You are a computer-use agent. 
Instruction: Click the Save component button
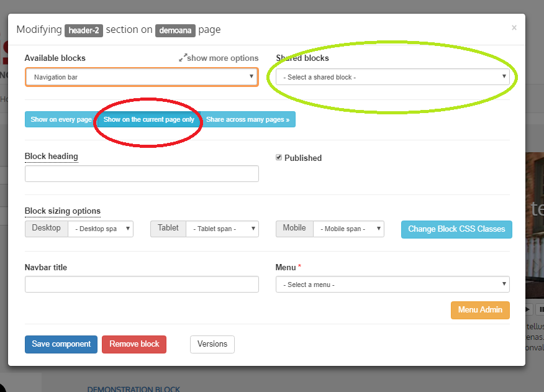pyautogui.click(x=61, y=344)
